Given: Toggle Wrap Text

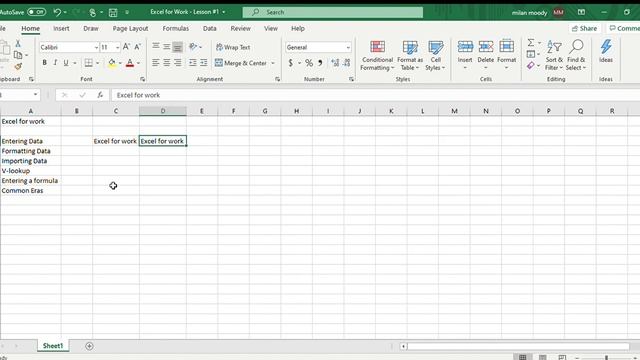Looking at the screenshot, I should (x=233, y=47).
